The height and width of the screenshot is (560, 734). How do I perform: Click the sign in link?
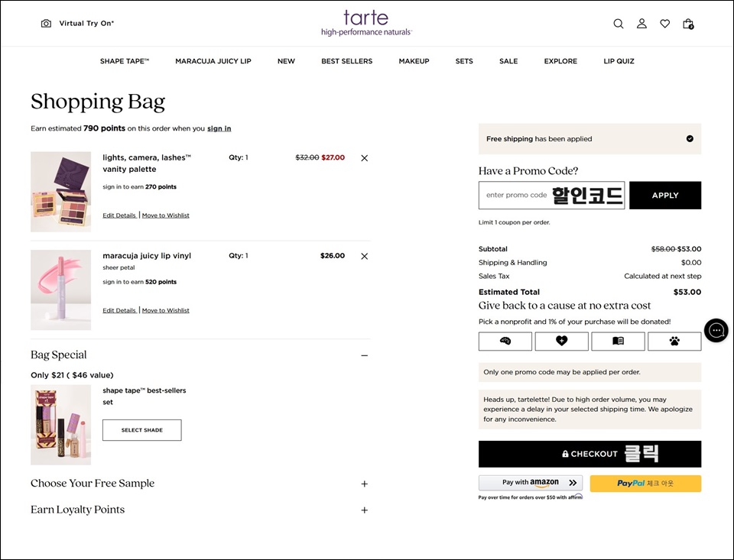(219, 128)
